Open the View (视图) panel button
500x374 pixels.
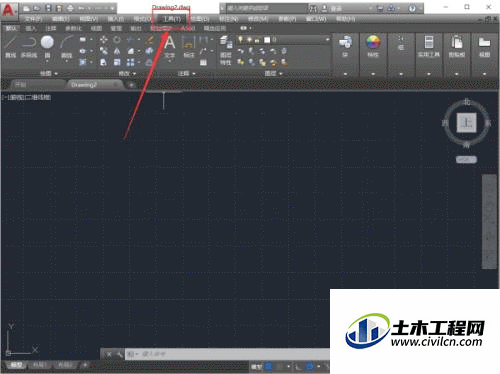(x=484, y=47)
